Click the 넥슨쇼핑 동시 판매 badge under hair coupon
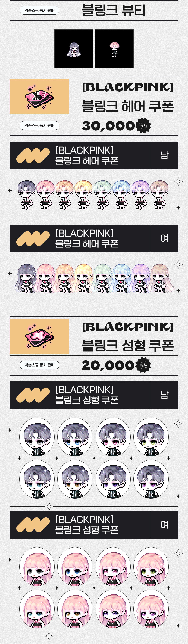 pyautogui.click(x=39, y=125)
